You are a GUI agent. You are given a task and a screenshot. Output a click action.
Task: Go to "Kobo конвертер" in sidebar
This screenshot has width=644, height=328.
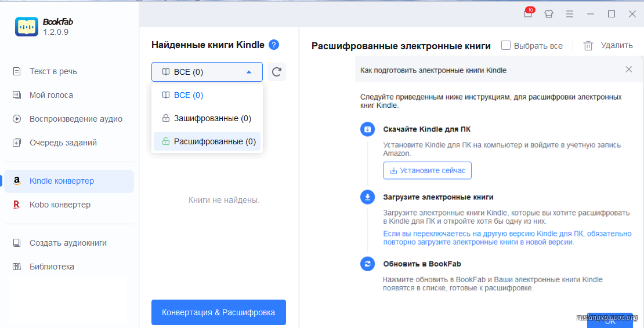(x=60, y=205)
